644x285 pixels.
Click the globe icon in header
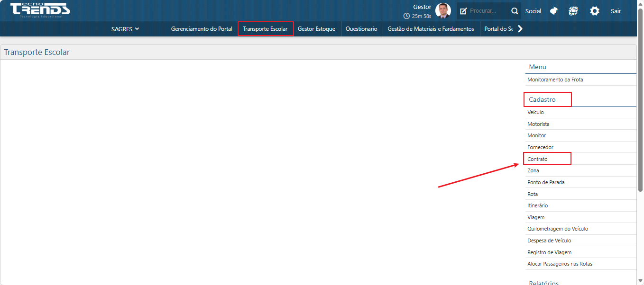[573, 11]
